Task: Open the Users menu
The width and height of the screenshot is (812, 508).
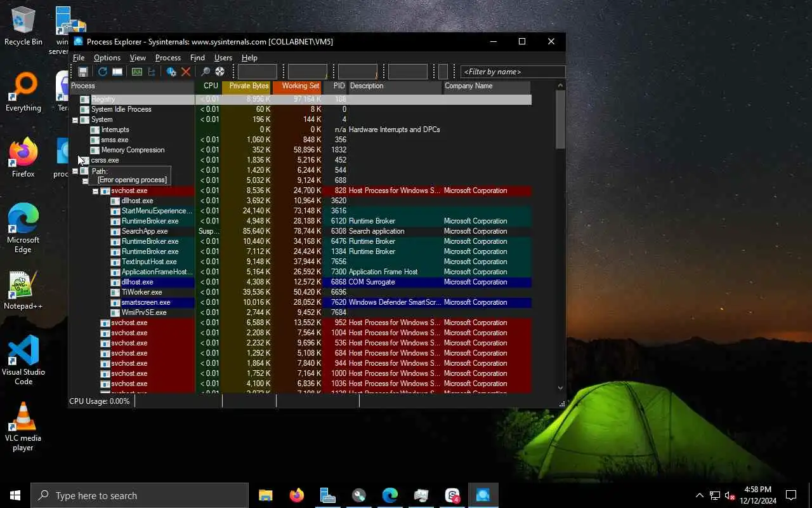Action: [223, 58]
